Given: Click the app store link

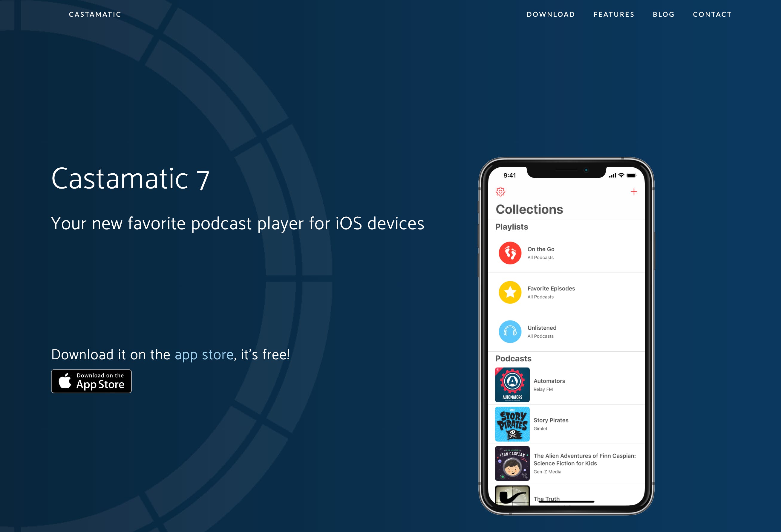Looking at the screenshot, I should point(203,354).
